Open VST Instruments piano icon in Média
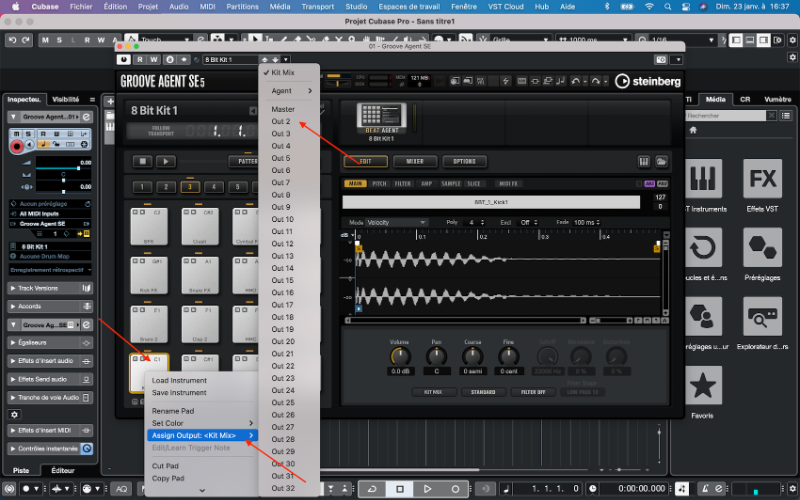Screen dimensions: 800x500 [703, 179]
